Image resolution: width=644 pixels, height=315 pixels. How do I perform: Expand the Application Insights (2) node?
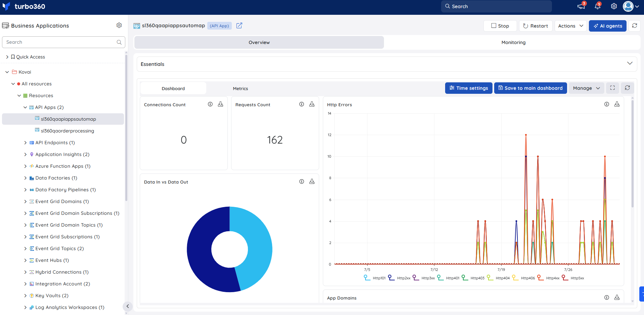pos(25,154)
